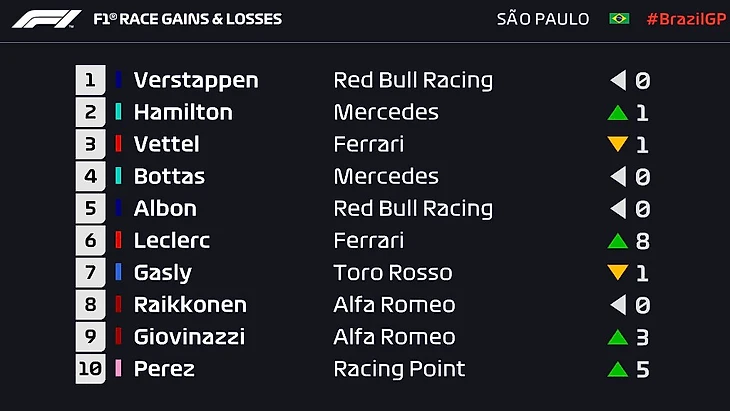Click the position 5 badge
Screen dimensions: 730x411
tap(90, 209)
